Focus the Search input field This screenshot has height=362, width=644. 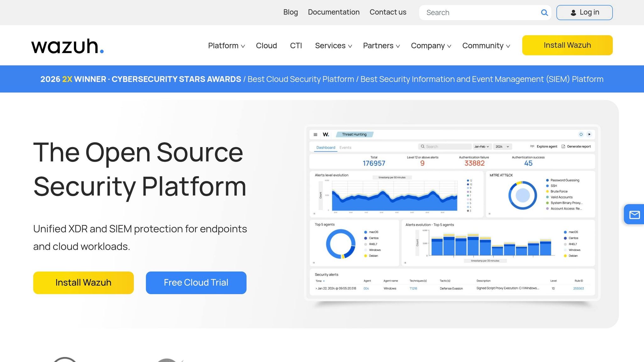click(481, 13)
